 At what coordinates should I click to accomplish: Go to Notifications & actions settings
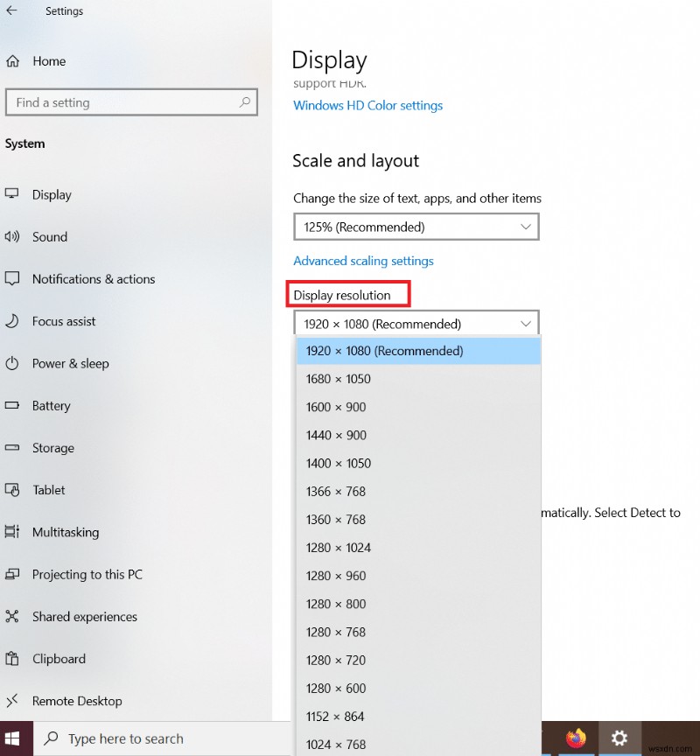click(94, 279)
